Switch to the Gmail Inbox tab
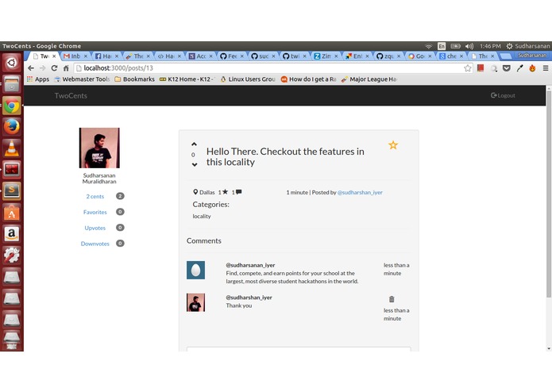This screenshot has width=552, height=392. (x=75, y=56)
